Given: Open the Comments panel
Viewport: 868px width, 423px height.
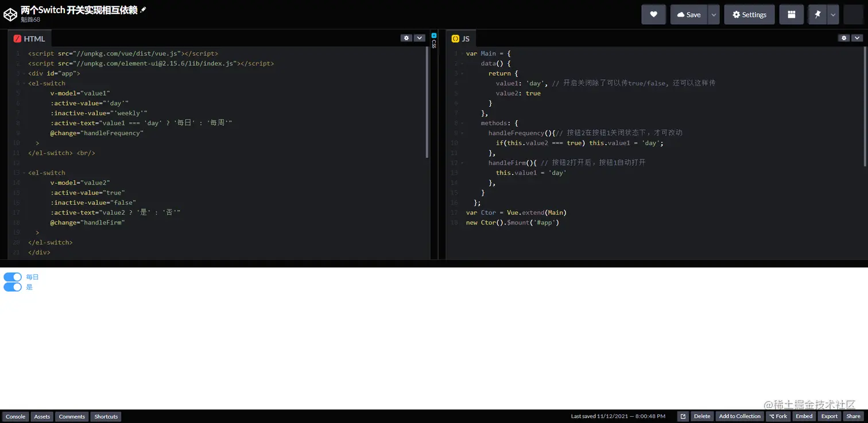Looking at the screenshot, I should (72, 417).
